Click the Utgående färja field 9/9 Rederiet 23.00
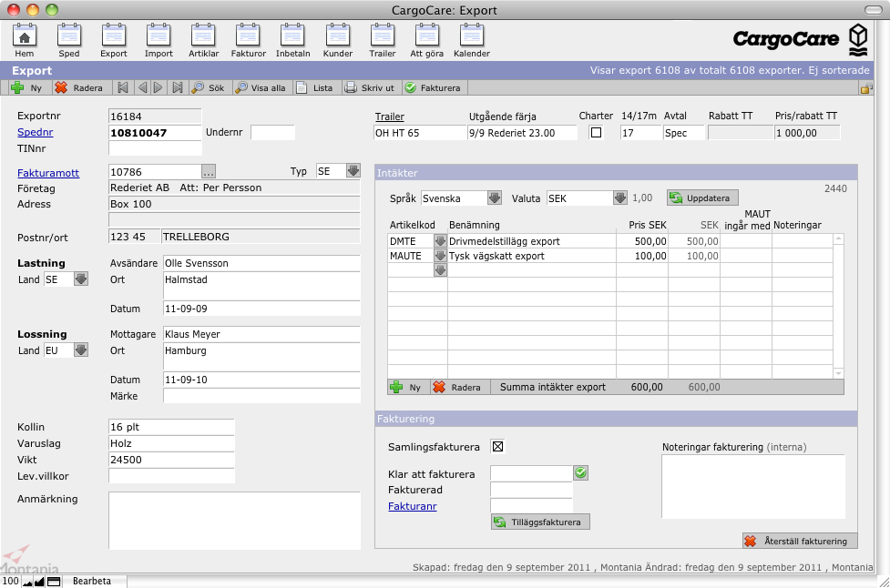This screenshot has width=890, height=588. click(522, 133)
